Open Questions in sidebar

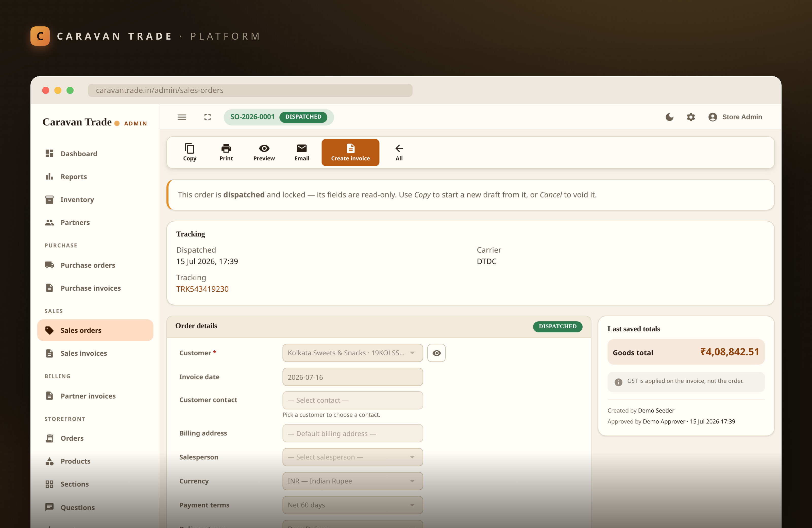coord(95,507)
